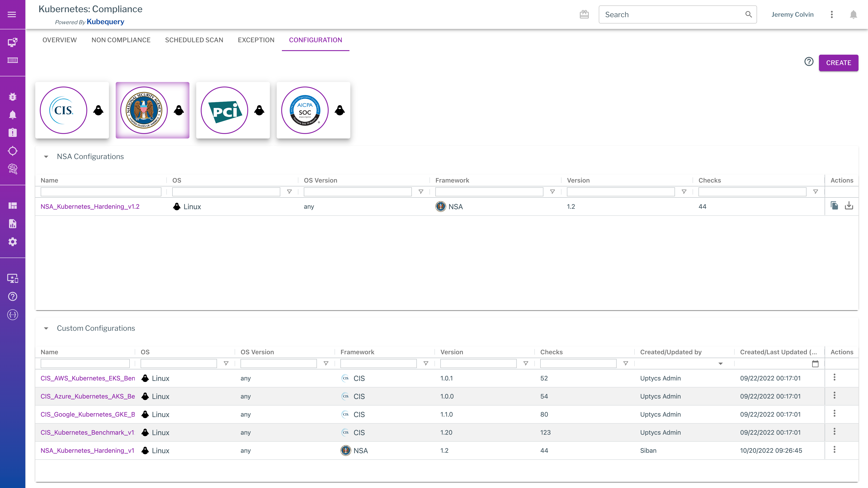Select the CIS framework card

72,110
